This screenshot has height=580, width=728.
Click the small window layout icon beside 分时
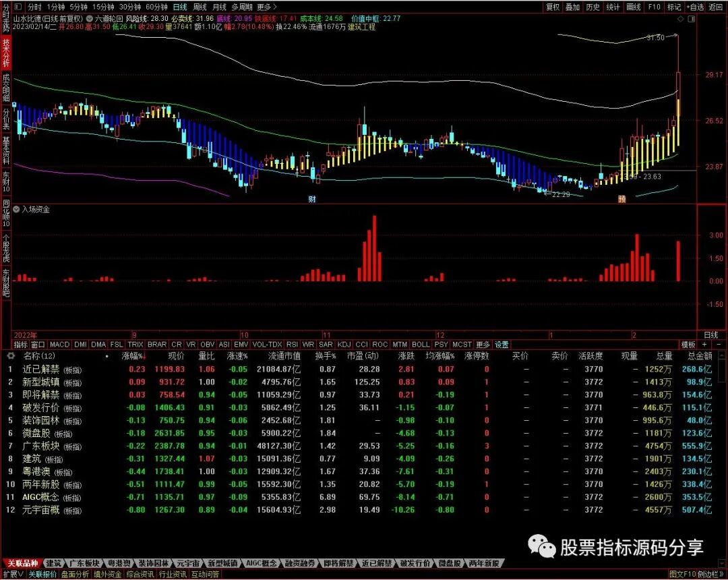pyautogui.click(x=18, y=7)
